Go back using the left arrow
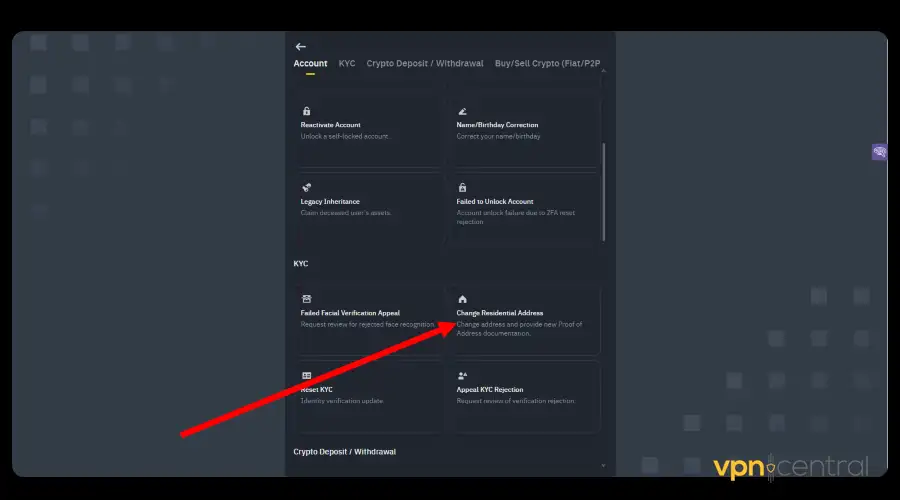900x500 pixels. [300, 46]
